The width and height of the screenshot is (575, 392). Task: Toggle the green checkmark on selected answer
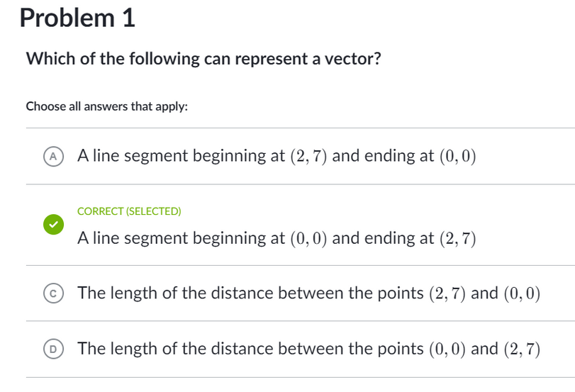[54, 225]
